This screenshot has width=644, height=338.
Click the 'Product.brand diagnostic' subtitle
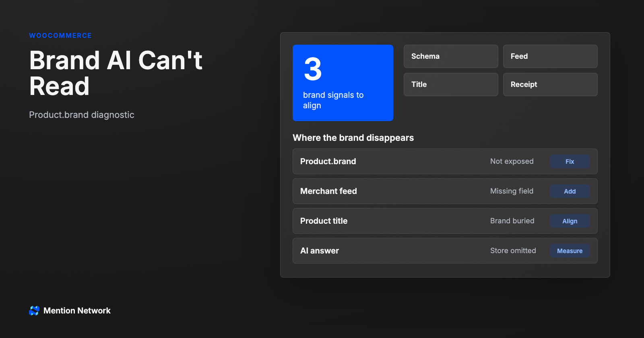pyautogui.click(x=82, y=115)
